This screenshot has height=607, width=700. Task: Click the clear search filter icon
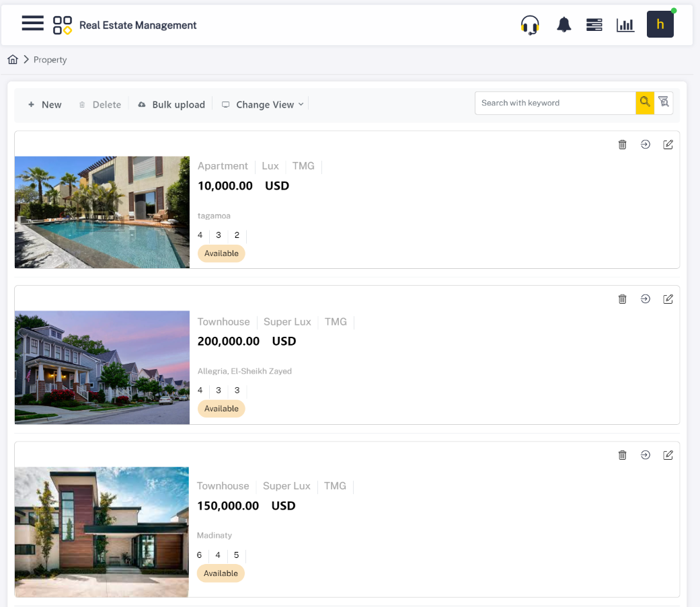click(664, 103)
